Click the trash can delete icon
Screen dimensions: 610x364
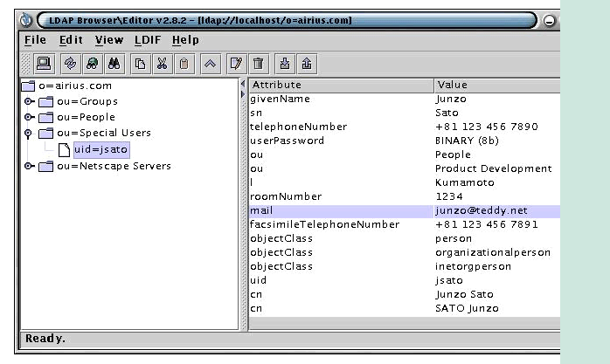[259, 64]
